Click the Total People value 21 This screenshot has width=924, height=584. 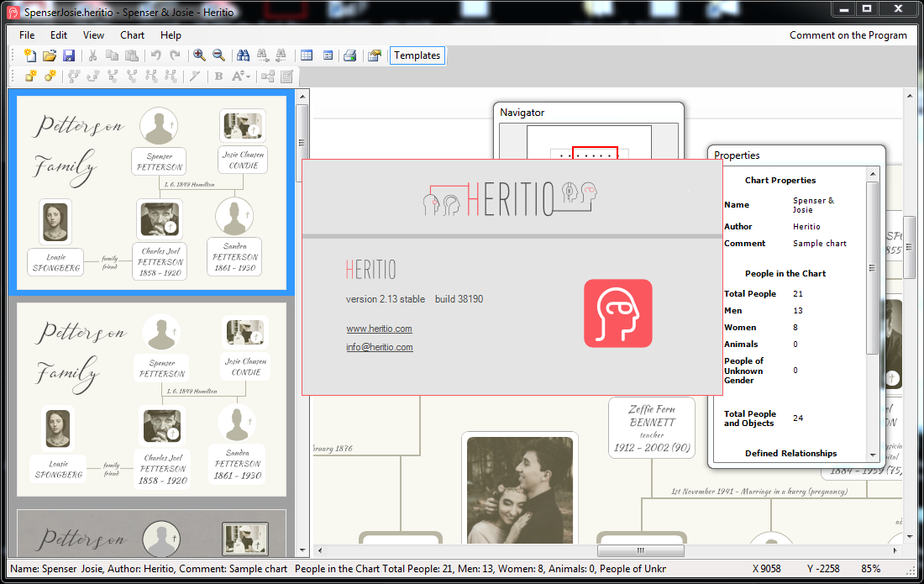point(797,293)
